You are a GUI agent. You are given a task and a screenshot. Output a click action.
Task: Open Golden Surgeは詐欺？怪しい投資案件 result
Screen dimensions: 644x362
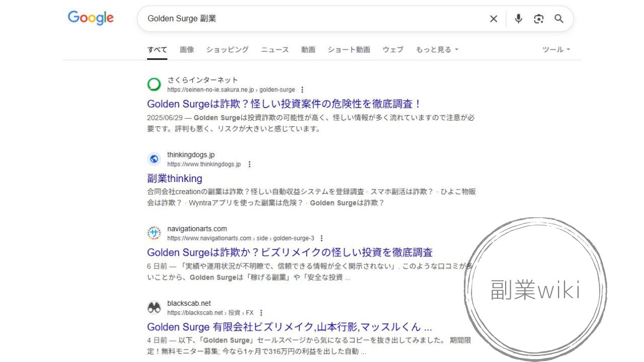tap(284, 104)
